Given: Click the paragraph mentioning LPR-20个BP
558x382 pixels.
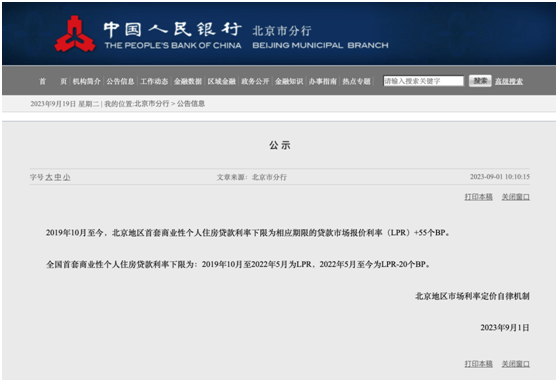Looking at the screenshot, I should point(238,265).
